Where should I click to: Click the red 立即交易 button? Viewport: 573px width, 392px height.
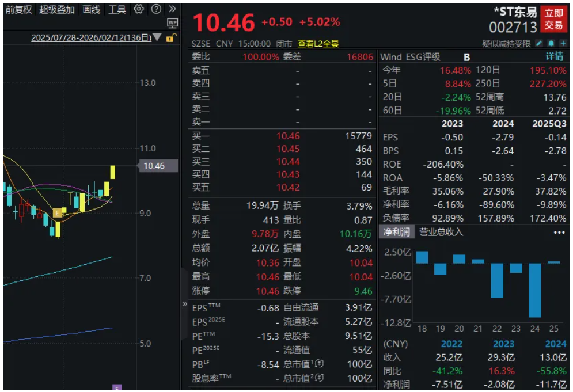554,19
